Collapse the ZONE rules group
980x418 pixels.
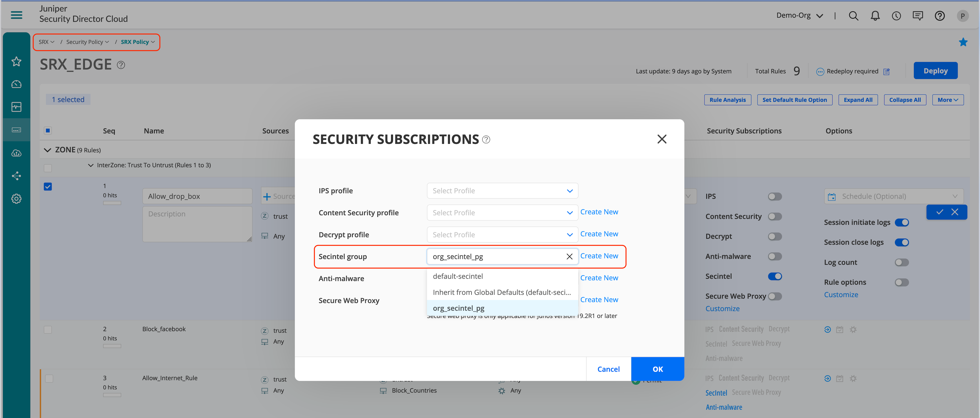click(47, 150)
